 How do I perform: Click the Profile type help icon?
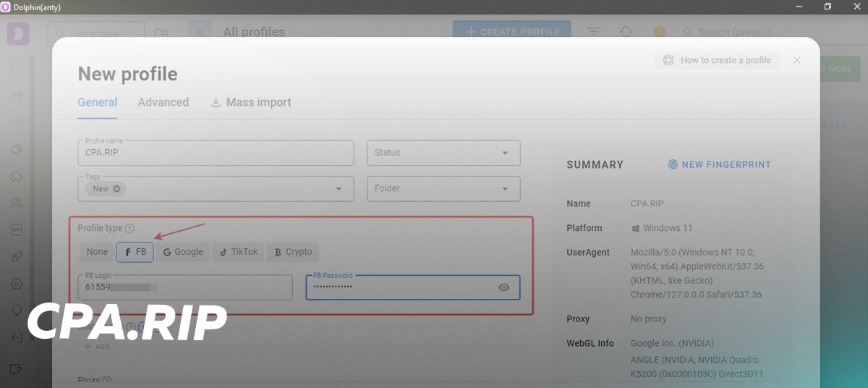tap(129, 228)
